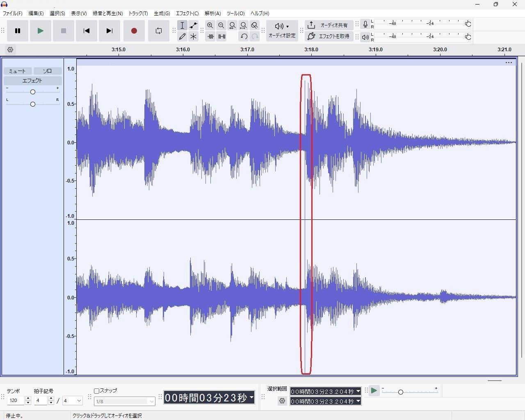525x420 pixels.
Task: Click the Zoom In magnifier icon
Action: tap(210, 25)
